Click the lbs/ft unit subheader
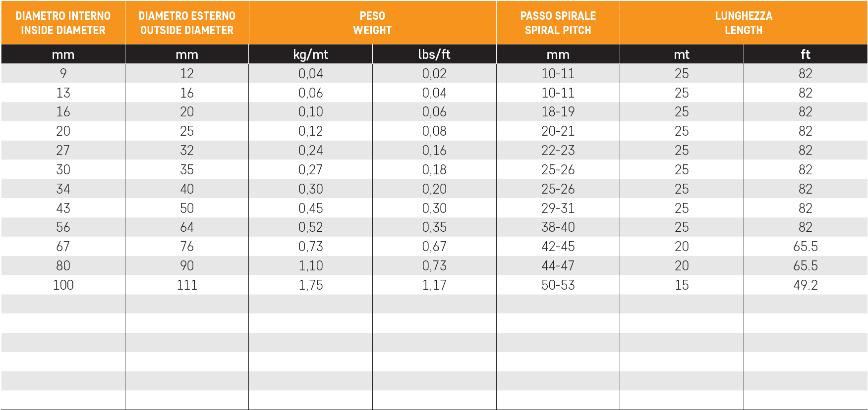The image size is (868, 410). [434, 54]
